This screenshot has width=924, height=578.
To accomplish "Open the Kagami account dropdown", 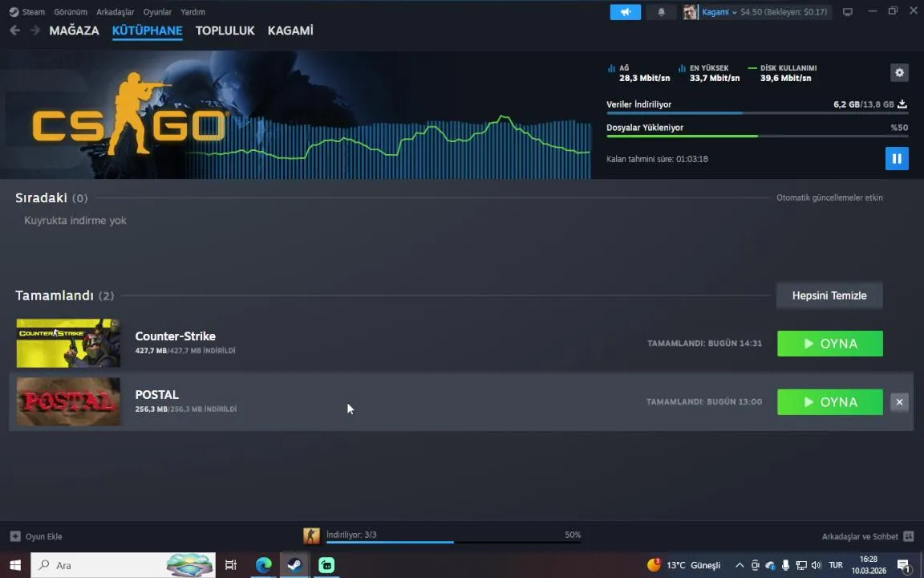I will (719, 12).
